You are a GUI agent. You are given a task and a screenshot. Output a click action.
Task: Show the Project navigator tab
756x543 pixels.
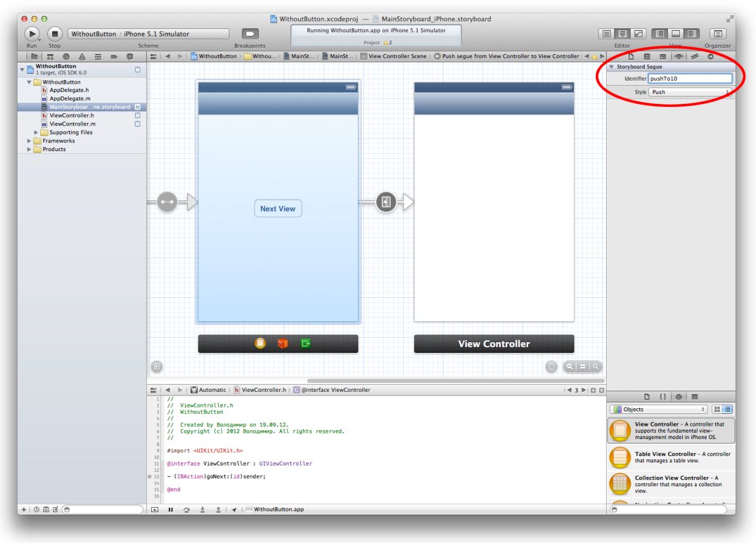pos(34,56)
